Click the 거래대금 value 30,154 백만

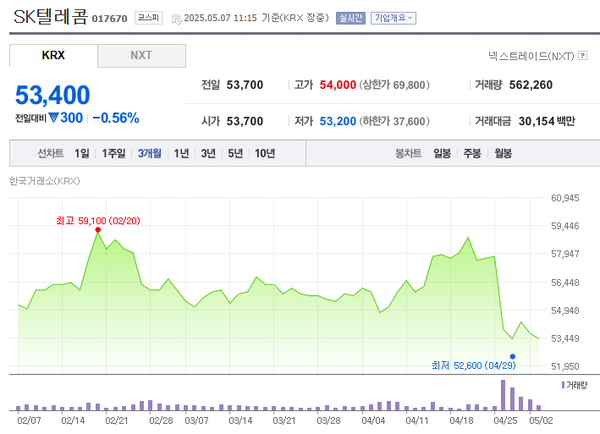tap(547, 121)
